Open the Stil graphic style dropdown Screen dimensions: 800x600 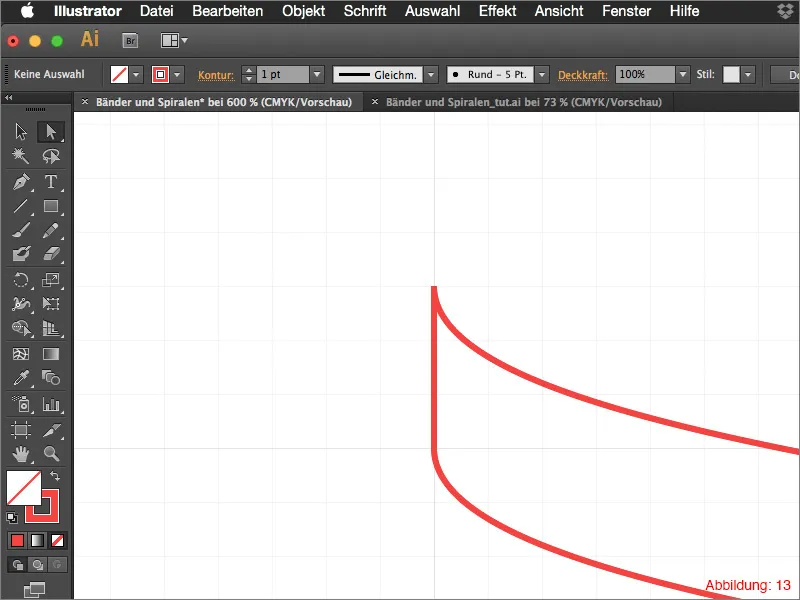(748, 74)
